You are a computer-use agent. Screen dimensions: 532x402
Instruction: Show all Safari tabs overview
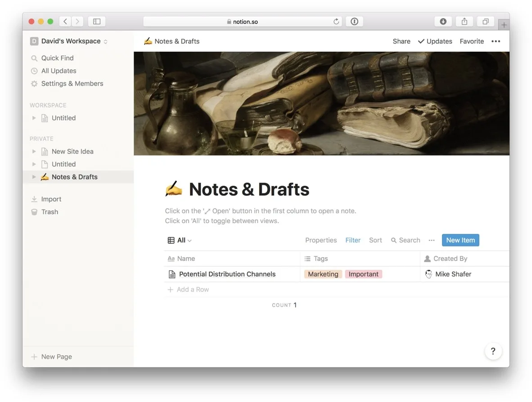point(486,21)
